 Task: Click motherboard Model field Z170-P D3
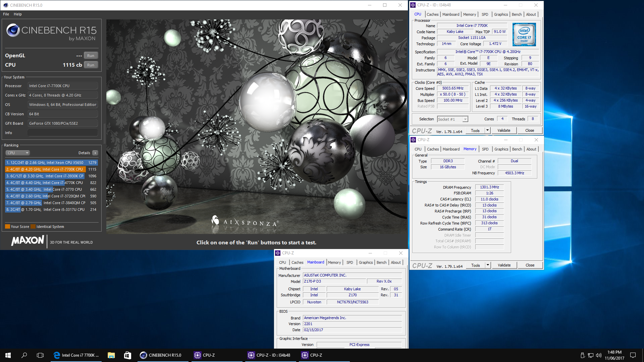334,282
